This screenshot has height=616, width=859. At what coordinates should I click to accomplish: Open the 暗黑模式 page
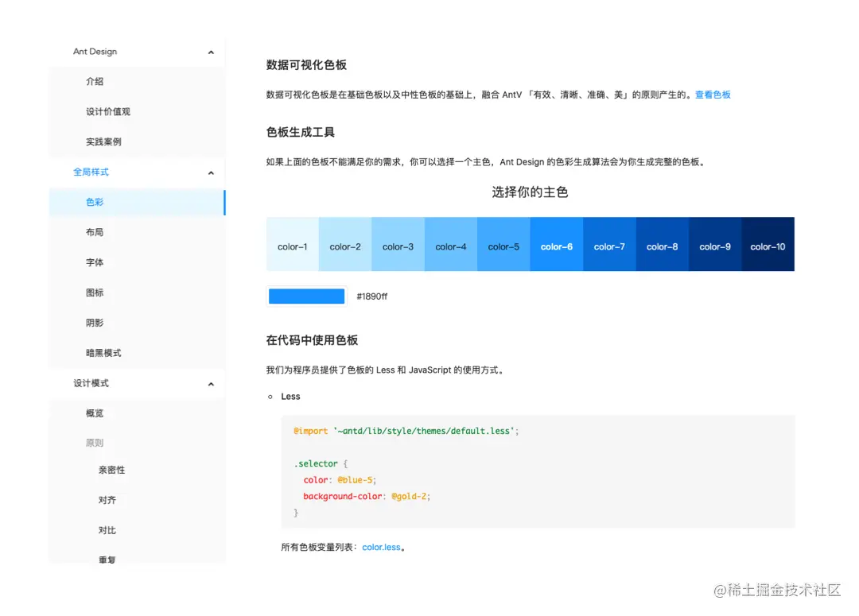click(x=102, y=353)
